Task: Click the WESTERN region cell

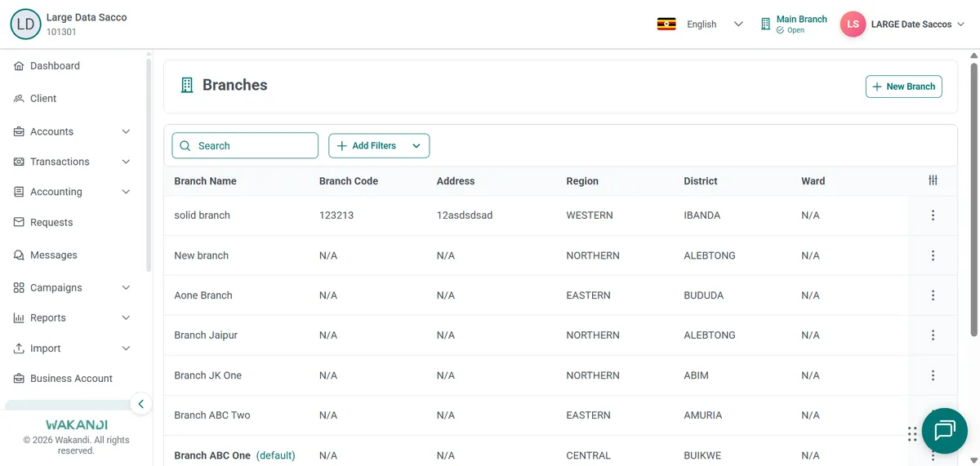Action: click(590, 215)
